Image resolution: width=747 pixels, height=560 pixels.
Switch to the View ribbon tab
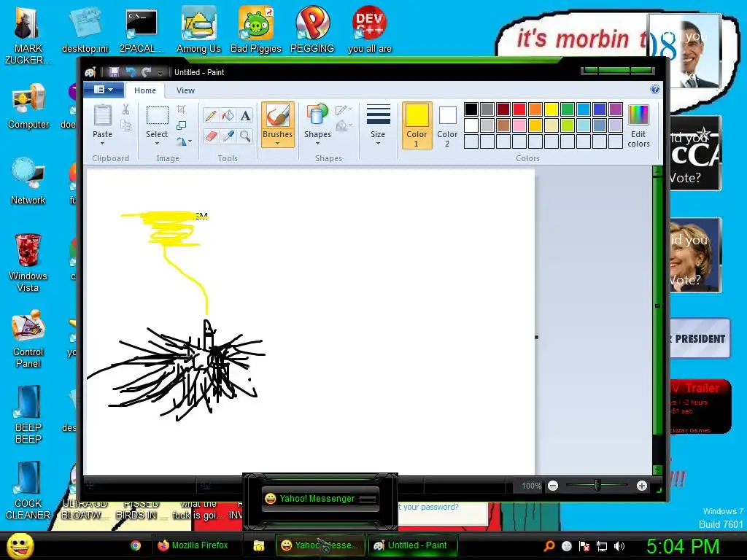click(x=185, y=90)
